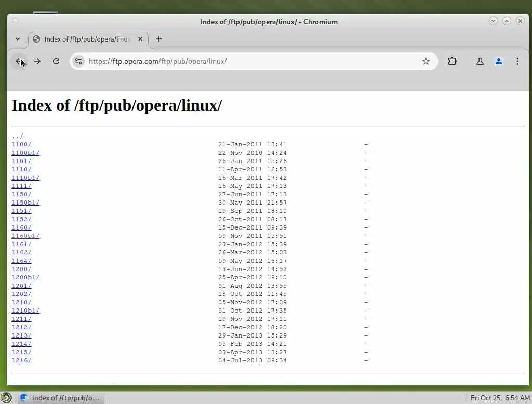The height and width of the screenshot is (404, 532).
Task: Open the 1216/ directory link
Action: (x=21, y=360)
